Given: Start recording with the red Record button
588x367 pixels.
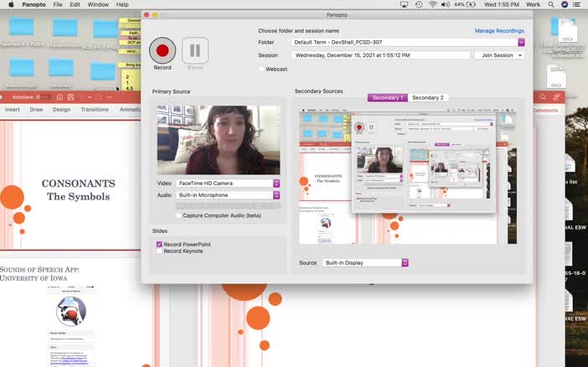Looking at the screenshot, I should (162, 50).
